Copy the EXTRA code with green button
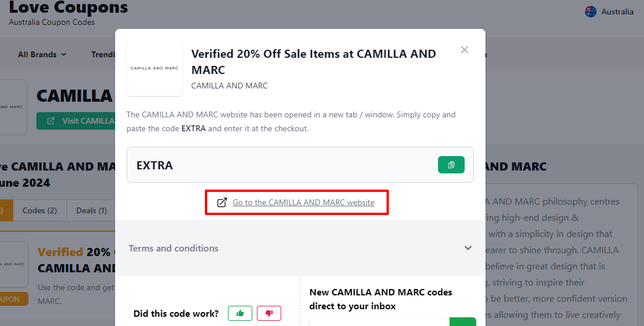Image resolution: width=644 pixels, height=326 pixels. click(451, 165)
